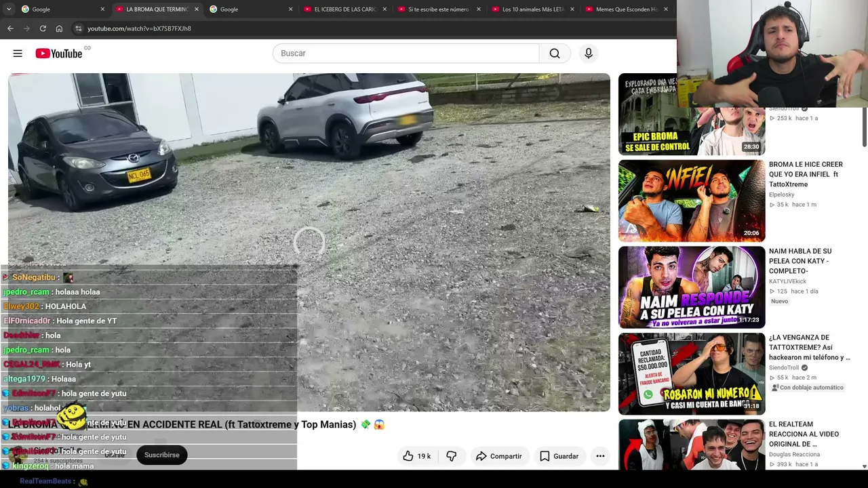Close the second Google tab

click(x=291, y=9)
